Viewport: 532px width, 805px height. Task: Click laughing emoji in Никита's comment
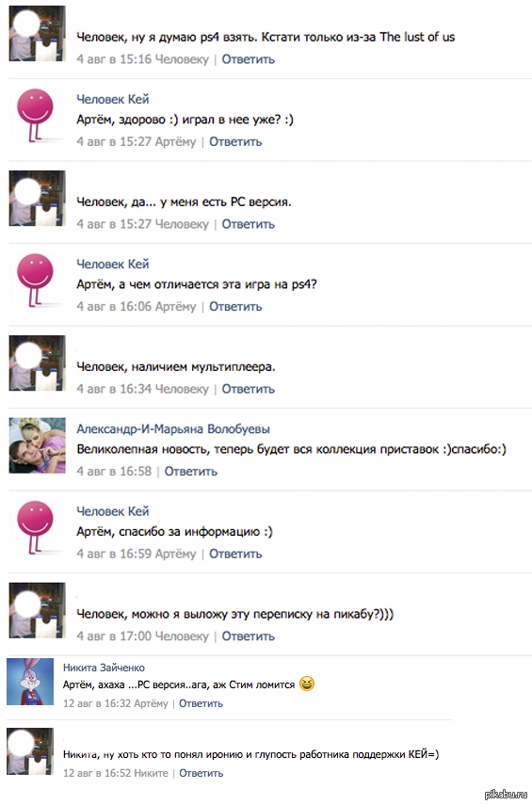click(307, 684)
